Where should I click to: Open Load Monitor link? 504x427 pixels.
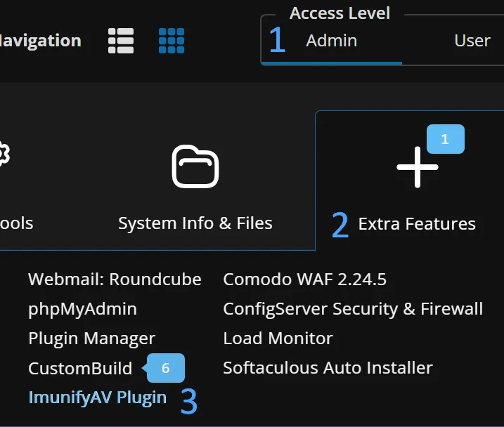[278, 339]
